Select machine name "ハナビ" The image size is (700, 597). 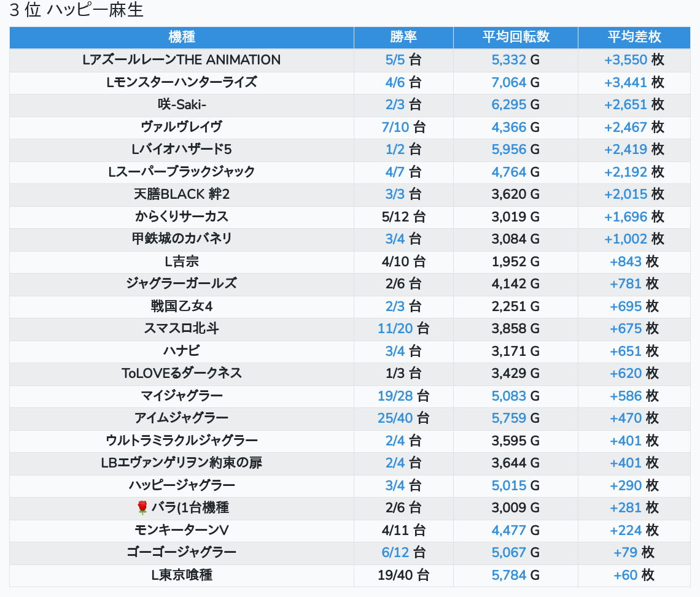pyautogui.click(x=182, y=351)
